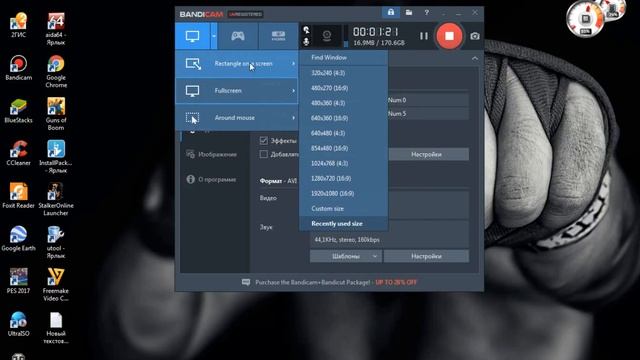Select the 1024x768 (4:3) size
Viewport: 640px width, 360px height.
click(343, 163)
